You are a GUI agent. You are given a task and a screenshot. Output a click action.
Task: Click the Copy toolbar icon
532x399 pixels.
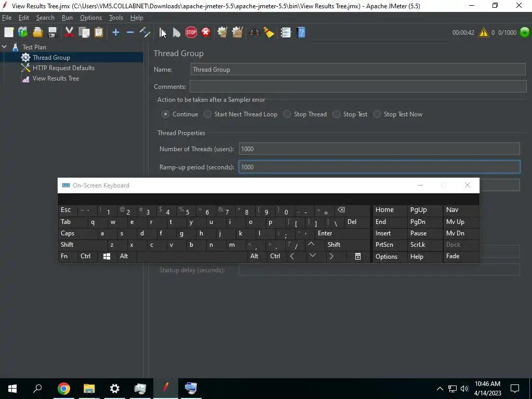pyautogui.click(x=84, y=33)
